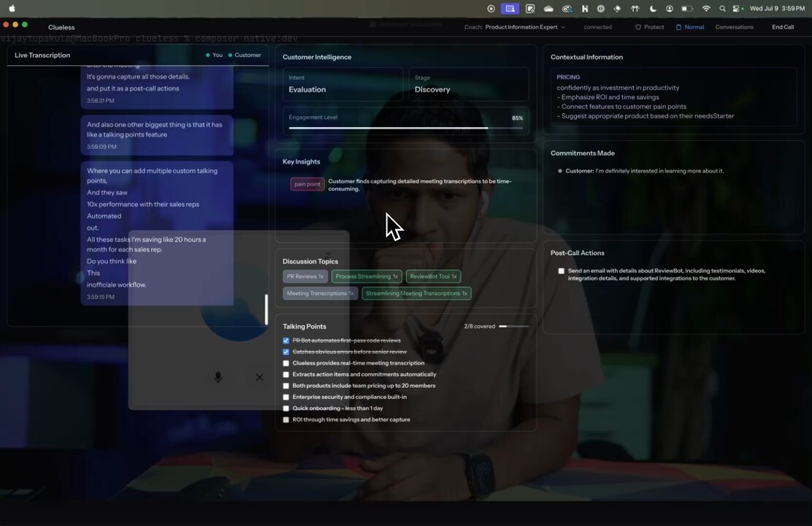Click the 10x performance with their sales reps line
This screenshot has height=526, width=812.
coord(143,204)
